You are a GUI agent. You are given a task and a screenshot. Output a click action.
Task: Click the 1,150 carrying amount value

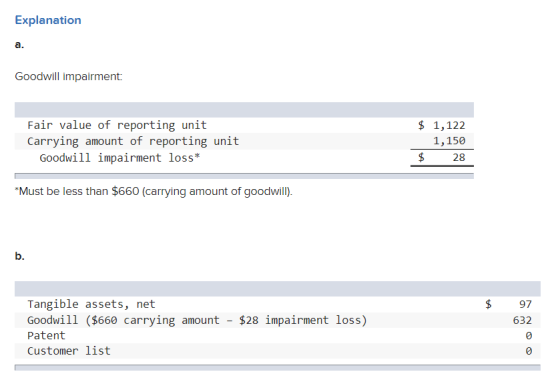point(449,141)
